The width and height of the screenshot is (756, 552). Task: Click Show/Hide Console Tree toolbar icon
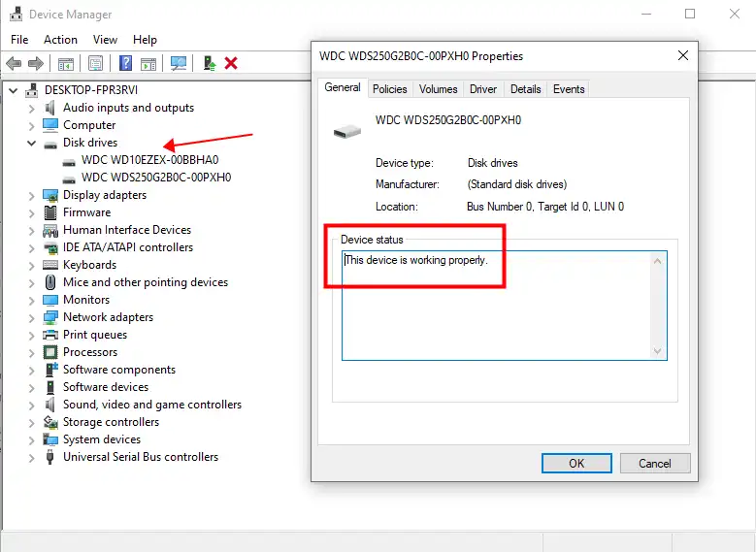(x=66, y=63)
